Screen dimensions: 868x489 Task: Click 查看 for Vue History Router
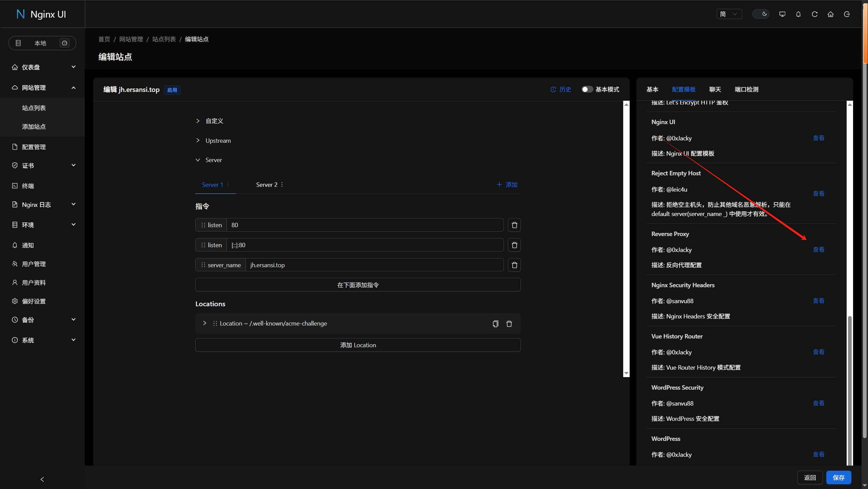(x=818, y=352)
